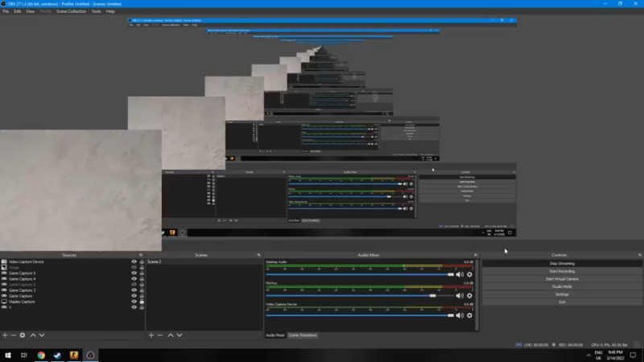Hide the Game Capture source

[x=134, y=296]
